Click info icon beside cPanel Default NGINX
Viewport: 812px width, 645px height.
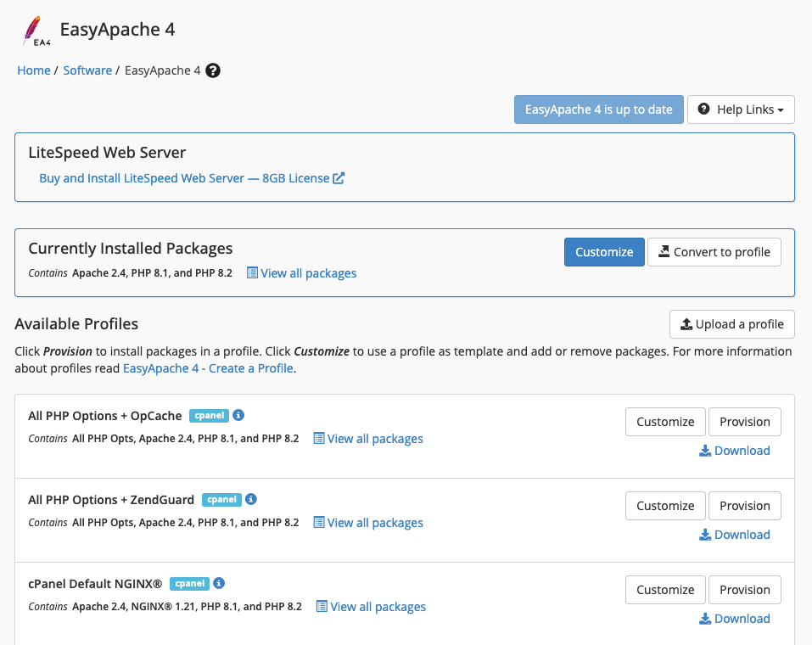[219, 583]
